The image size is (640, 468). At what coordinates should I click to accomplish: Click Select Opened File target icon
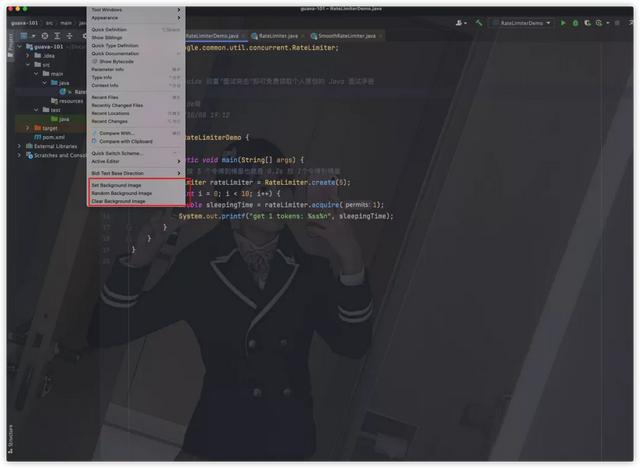click(45, 36)
